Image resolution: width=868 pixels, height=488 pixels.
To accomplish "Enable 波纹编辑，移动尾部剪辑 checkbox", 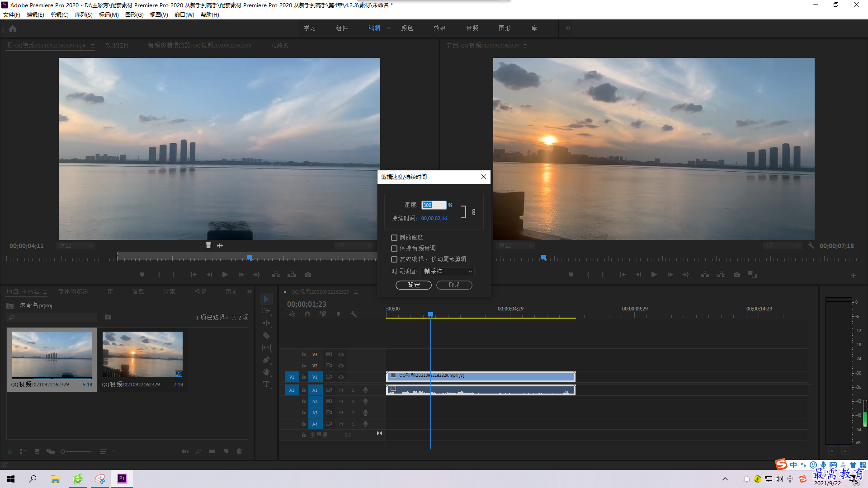I will (x=394, y=259).
